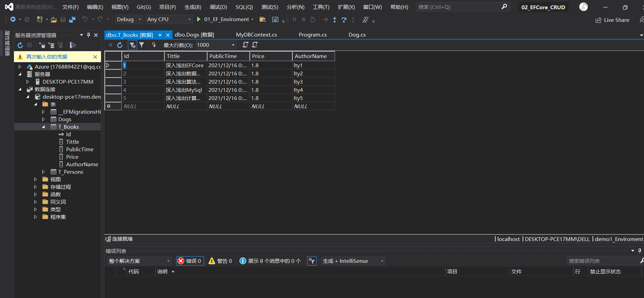Expand the Azure account node
Image resolution: width=644 pixels, height=298 pixels.
pyautogui.click(x=20, y=67)
